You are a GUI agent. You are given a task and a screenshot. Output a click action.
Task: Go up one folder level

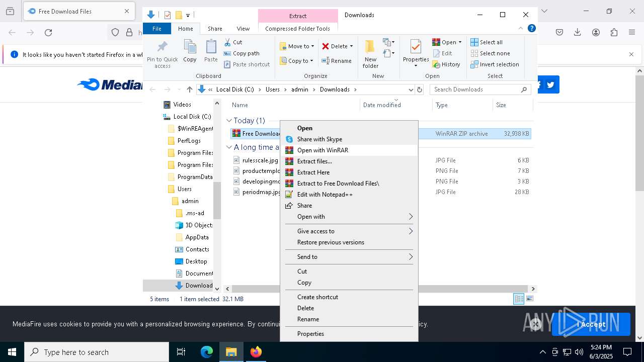coord(189,89)
